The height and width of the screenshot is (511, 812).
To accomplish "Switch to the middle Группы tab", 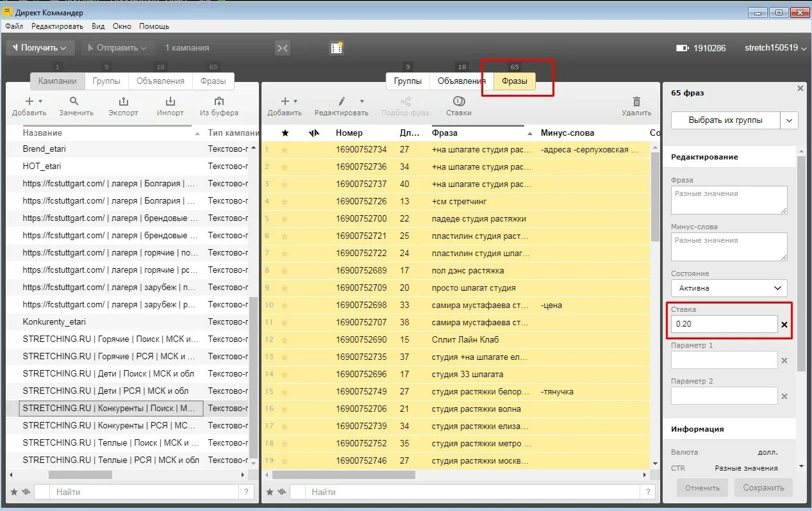I will pyautogui.click(x=408, y=81).
